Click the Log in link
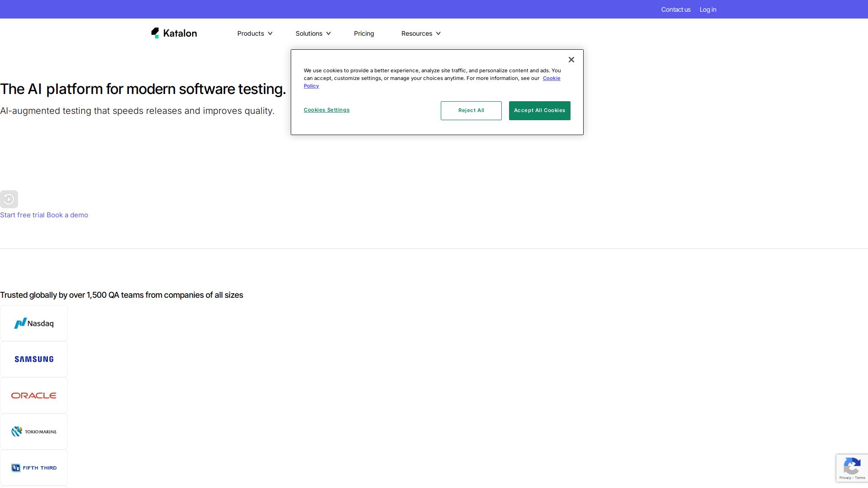 (x=708, y=9)
